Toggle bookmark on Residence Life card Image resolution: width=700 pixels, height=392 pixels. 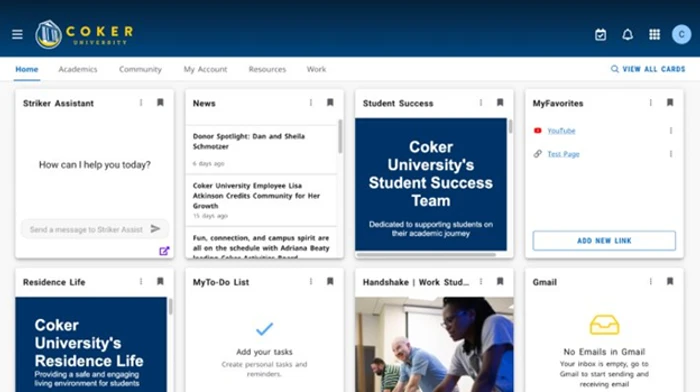(x=160, y=281)
